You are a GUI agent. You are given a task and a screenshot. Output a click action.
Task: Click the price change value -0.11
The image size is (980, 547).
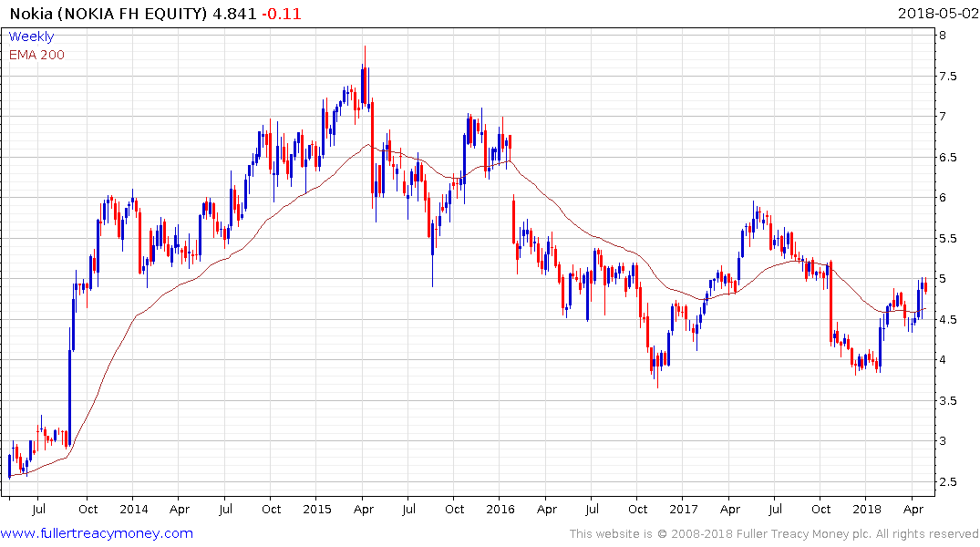[x=282, y=14]
